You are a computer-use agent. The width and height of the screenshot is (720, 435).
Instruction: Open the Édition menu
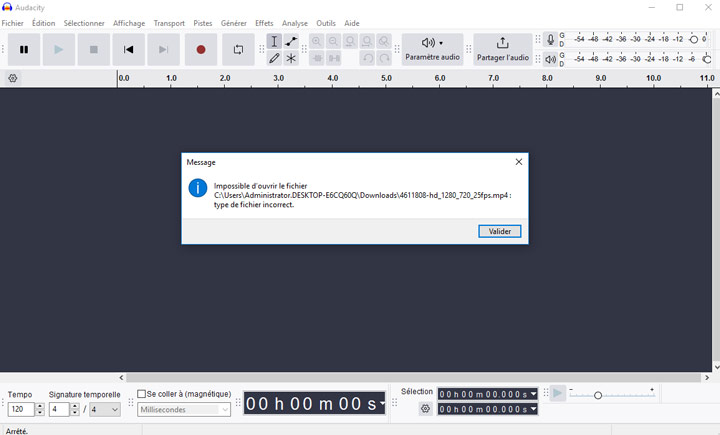tap(44, 23)
